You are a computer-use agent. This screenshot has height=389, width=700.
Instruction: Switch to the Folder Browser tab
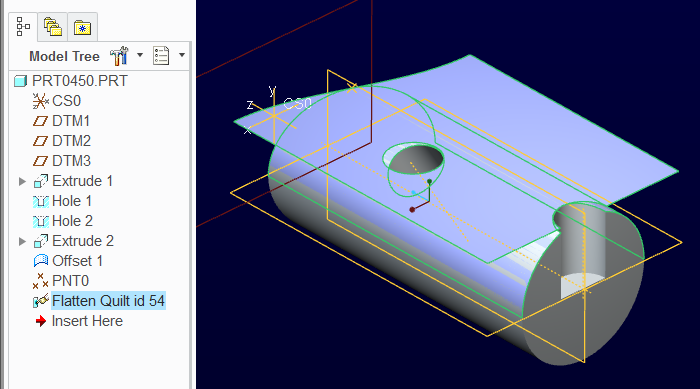coord(53,27)
